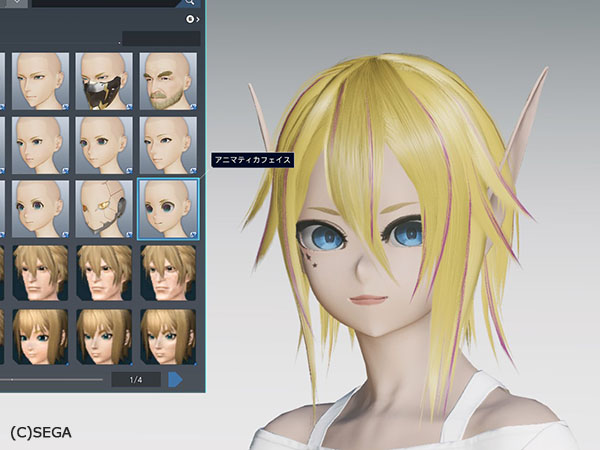Choose second-row right face with narrow eyes

click(168, 145)
